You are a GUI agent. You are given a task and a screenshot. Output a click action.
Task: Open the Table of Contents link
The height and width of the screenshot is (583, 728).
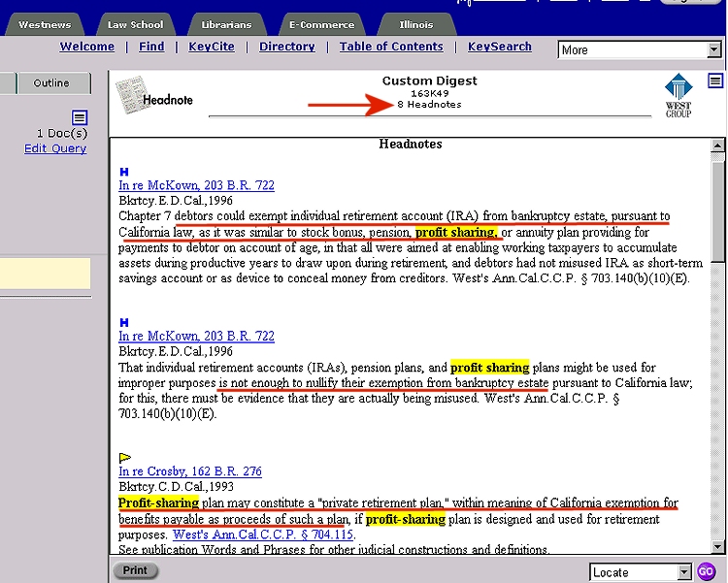pyautogui.click(x=391, y=47)
